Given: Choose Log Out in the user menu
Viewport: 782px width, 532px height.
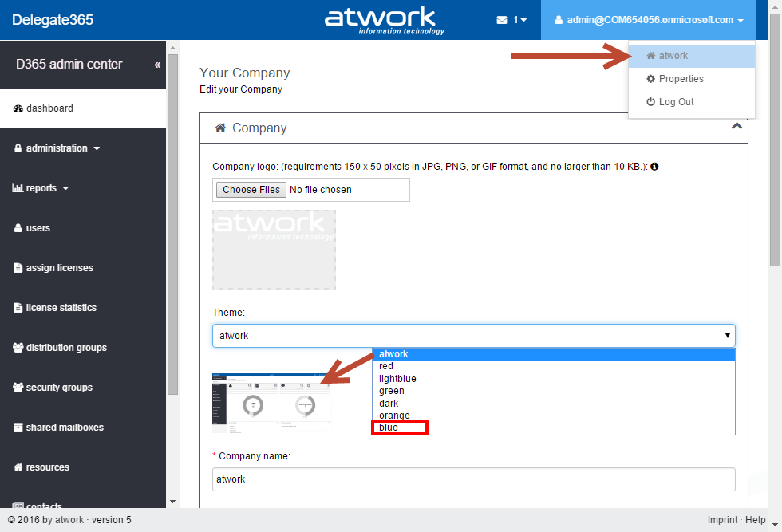Looking at the screenshot, I should click(692, 102).
